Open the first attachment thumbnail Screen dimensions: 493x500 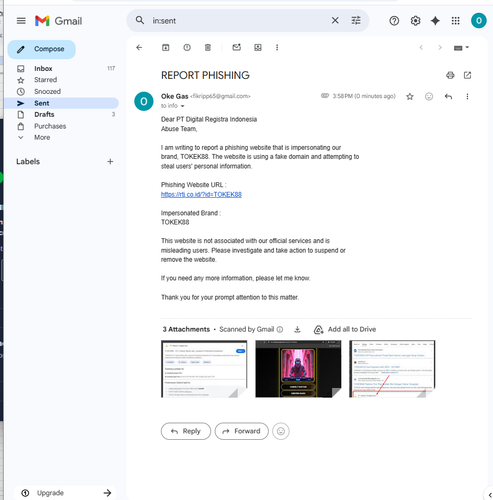pos(204,369)
